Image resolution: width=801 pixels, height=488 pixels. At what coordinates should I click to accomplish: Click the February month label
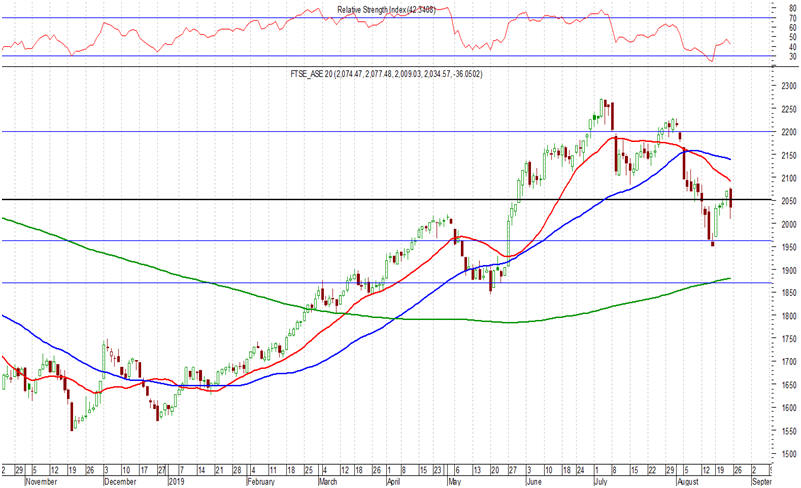click(x=261, y=482)
